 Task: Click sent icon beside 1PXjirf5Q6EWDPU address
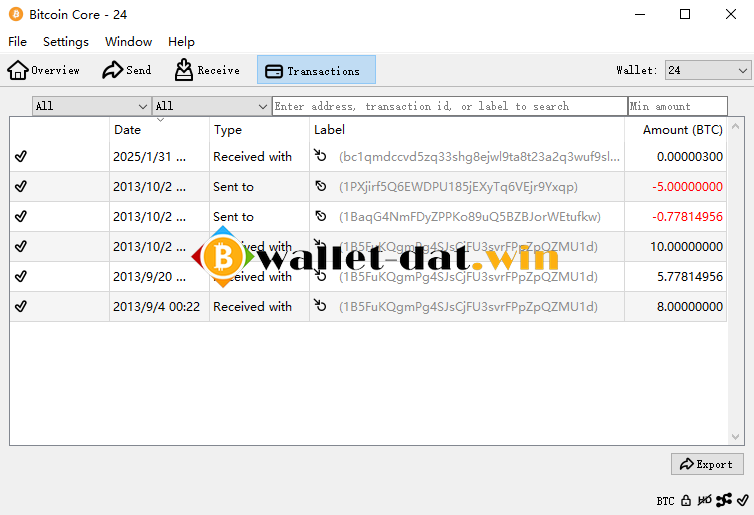321,186
